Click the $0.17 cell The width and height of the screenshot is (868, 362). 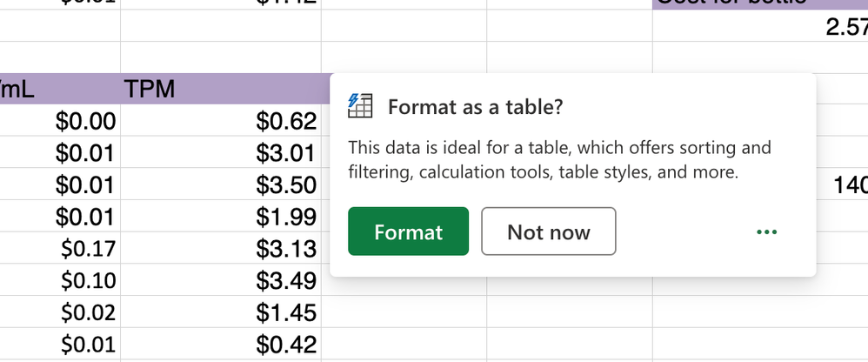61,249
